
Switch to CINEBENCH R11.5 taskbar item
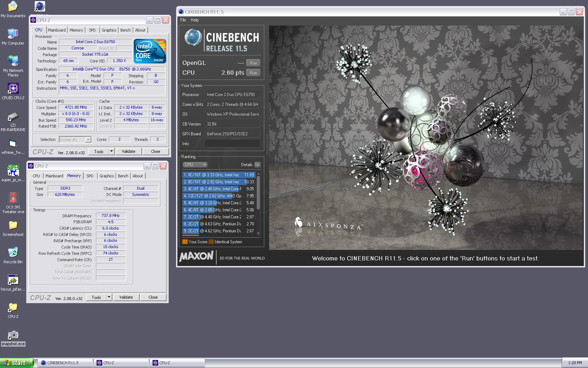[x=65, y=363]
